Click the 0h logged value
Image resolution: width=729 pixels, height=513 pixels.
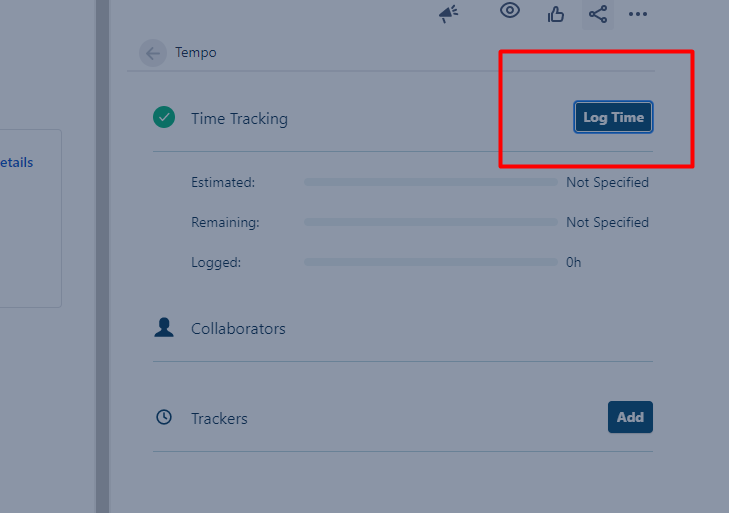573,262
